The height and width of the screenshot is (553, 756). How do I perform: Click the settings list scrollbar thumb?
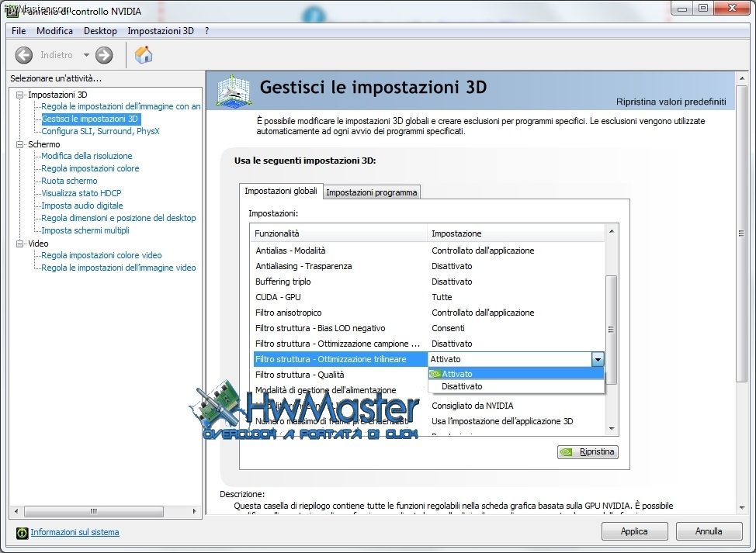611,330
